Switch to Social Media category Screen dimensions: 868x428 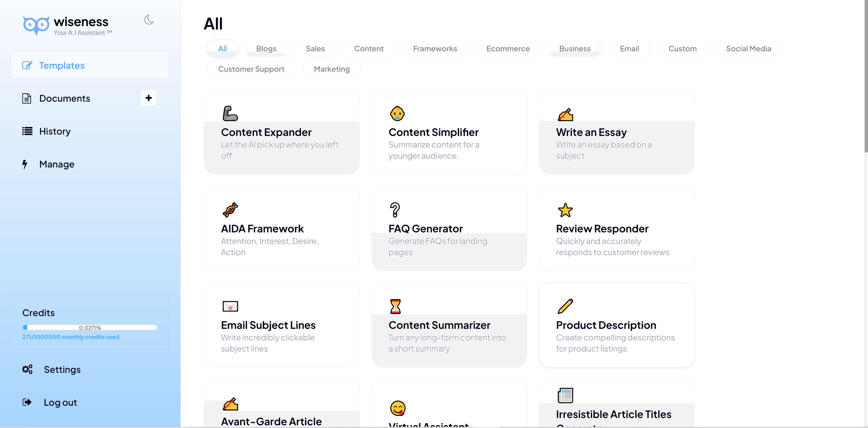tap(748, 49)
